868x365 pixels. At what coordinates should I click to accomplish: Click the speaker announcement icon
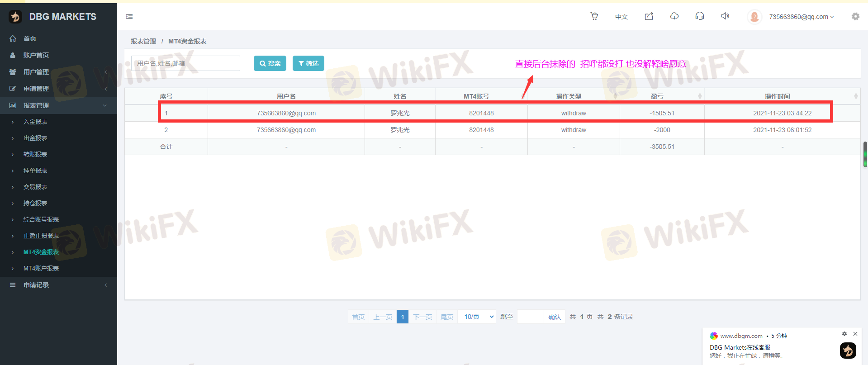coord(725,16)
